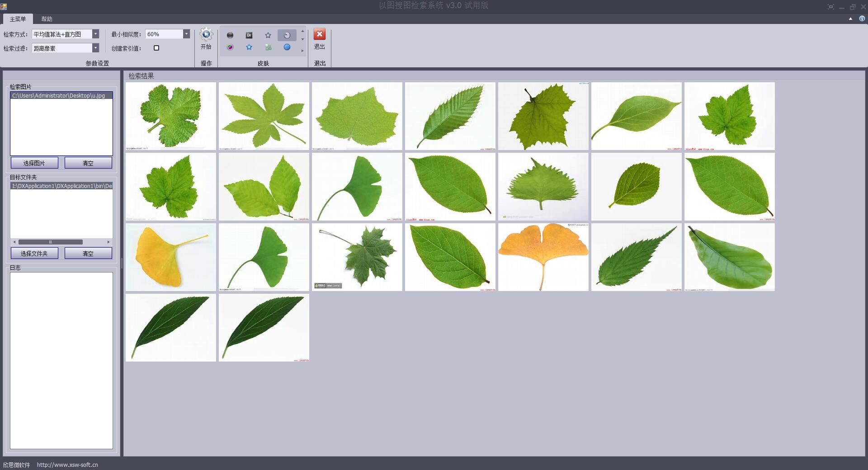Screen dimensions: 868x470
Task: Apply the green squares skin
Action: click(268, 47)
